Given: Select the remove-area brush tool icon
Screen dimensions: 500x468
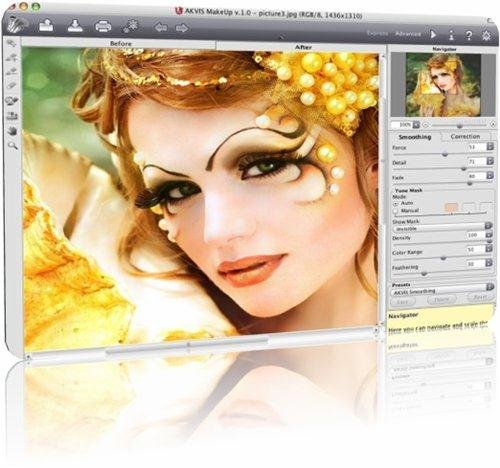Looking at the screenshot, I should (x=12, y=71).
